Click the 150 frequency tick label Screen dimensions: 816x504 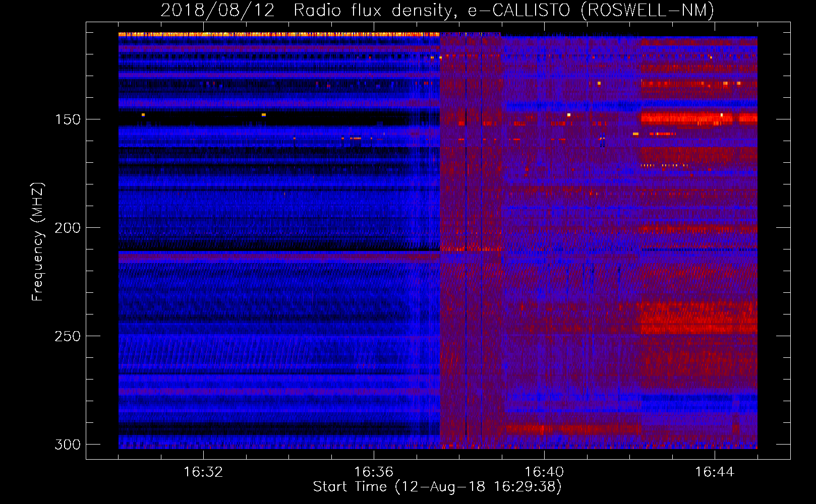68,119
